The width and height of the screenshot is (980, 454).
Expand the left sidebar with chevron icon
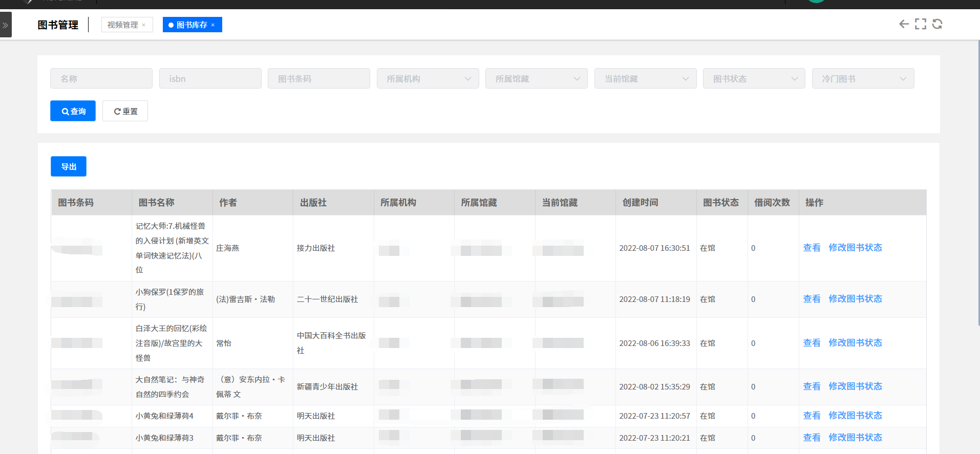tap(6, 25)
